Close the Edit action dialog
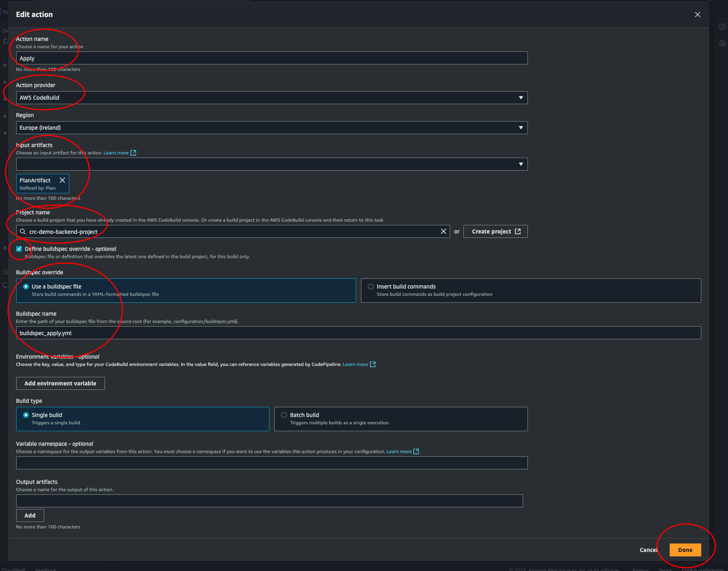Viewport: 728px width, 571px height. (697, 15)
